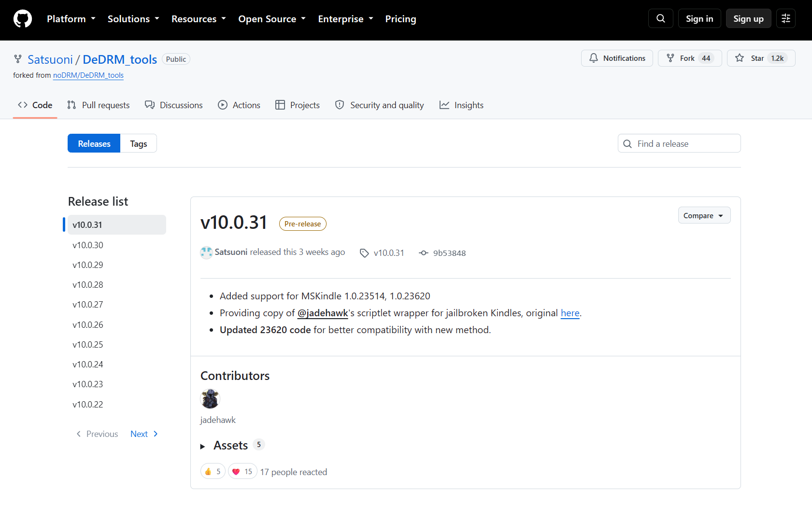The height and width of the screenshot is (505, 812).
Task: Open the Satsuoni owner profile link
Action: coord(50,59)
